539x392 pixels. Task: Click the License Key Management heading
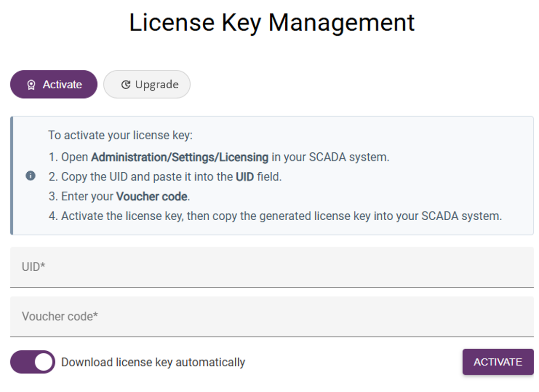coord(272,23)
